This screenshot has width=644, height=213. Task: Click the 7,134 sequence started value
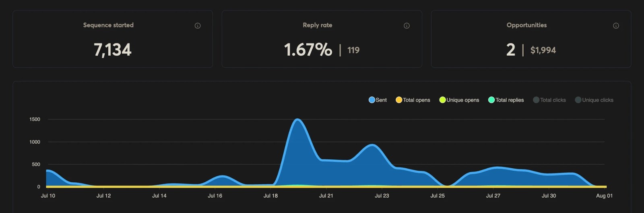(x=112, y=50)
